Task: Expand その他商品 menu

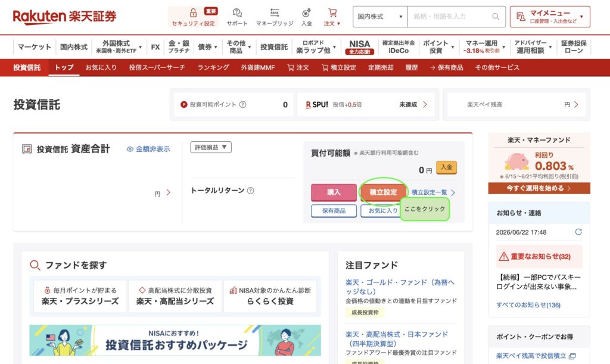Action: point(238,46)
